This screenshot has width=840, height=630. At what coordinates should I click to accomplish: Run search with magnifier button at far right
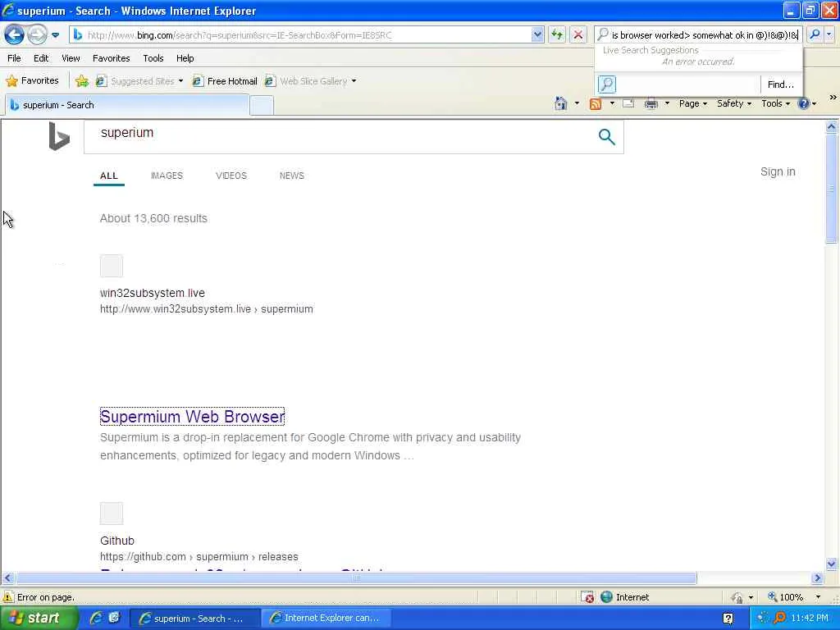[x=815, y=34]
